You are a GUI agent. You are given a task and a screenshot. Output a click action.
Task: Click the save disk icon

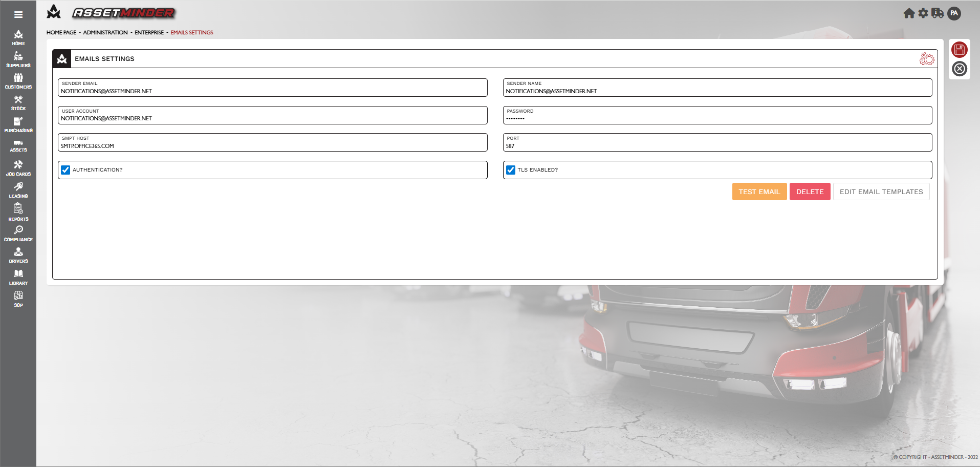coord(959,50)
